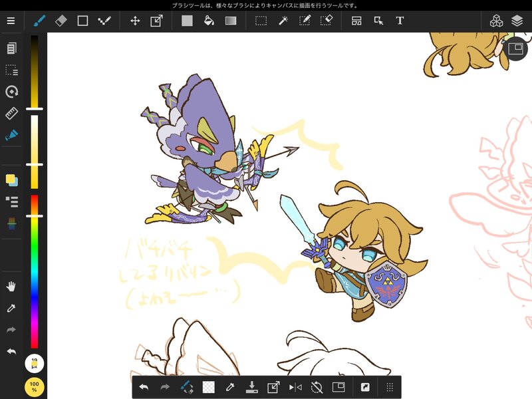532x399 pixels.
Task: Open the hamburger main menu
Action: click(11, 21)
